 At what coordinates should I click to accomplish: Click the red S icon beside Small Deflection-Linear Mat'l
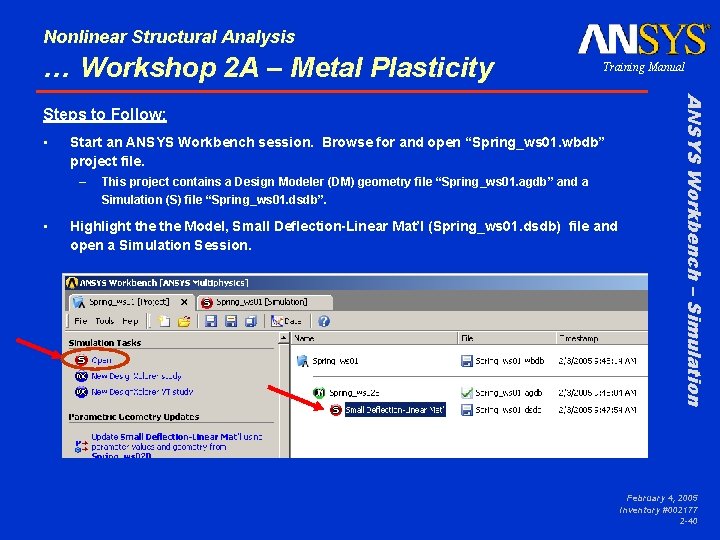coord(336,410)
